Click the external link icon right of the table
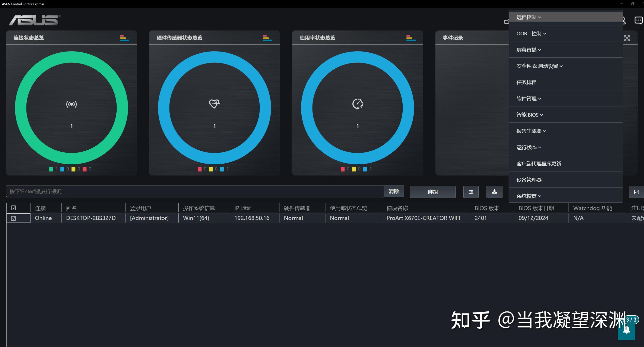The image size is (644, 347). pyautogui.click(x=636, y=192)
